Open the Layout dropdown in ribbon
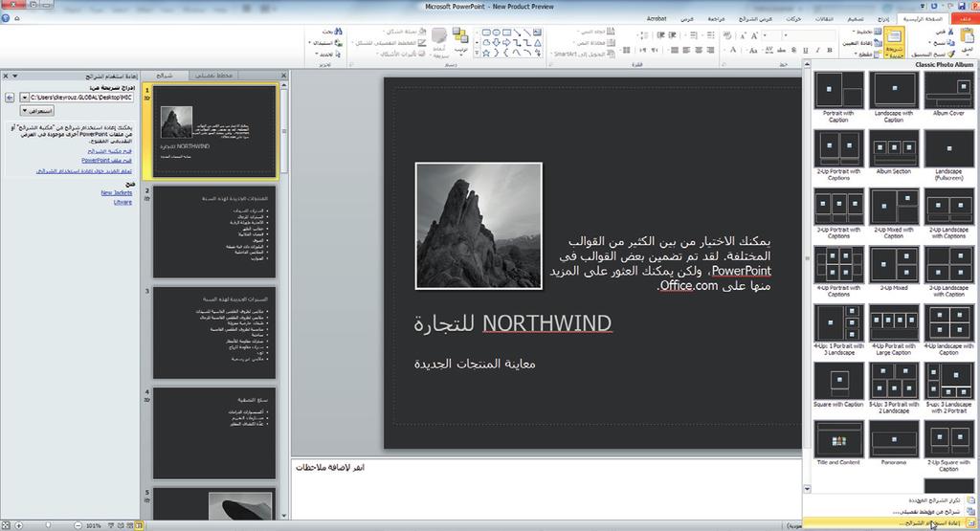Image resolution: width=980 pixels, height=531 pixels. pyautogui.click(x=868, y=32)
